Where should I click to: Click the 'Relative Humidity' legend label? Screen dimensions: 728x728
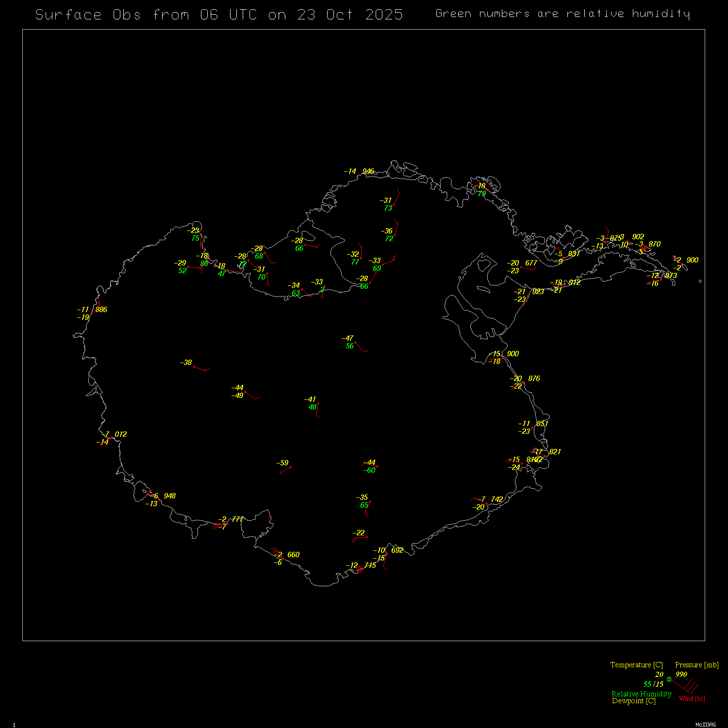coord(641,694)
